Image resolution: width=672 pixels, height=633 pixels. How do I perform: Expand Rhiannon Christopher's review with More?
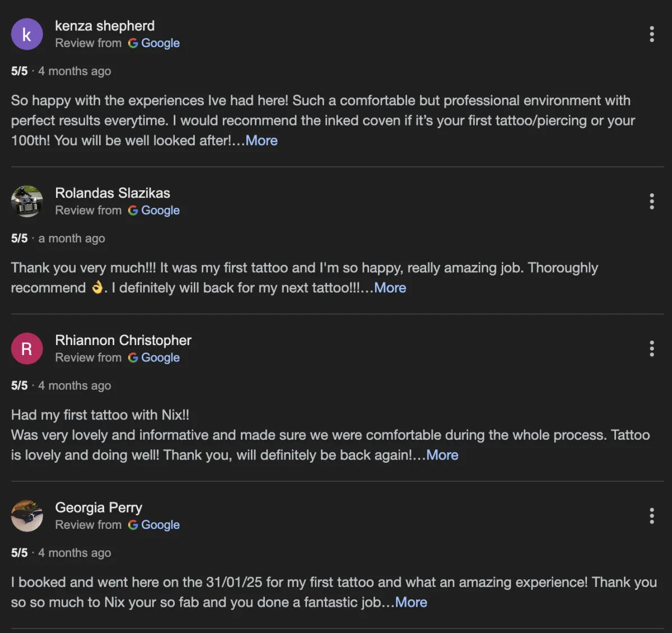[x=442, y=455]
